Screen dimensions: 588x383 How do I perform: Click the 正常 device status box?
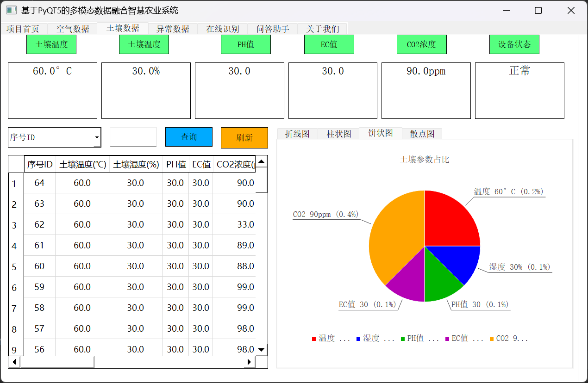pos(519,91)
